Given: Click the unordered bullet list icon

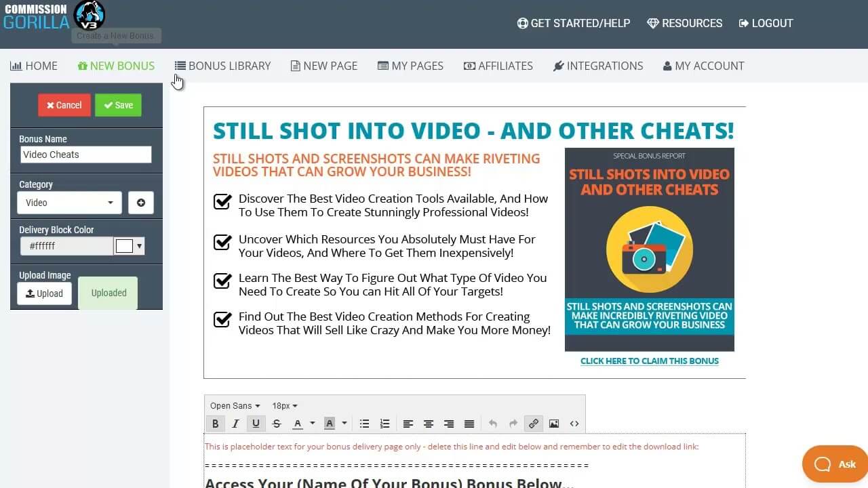Looking at the screenshot, I should tap(364, 424).
